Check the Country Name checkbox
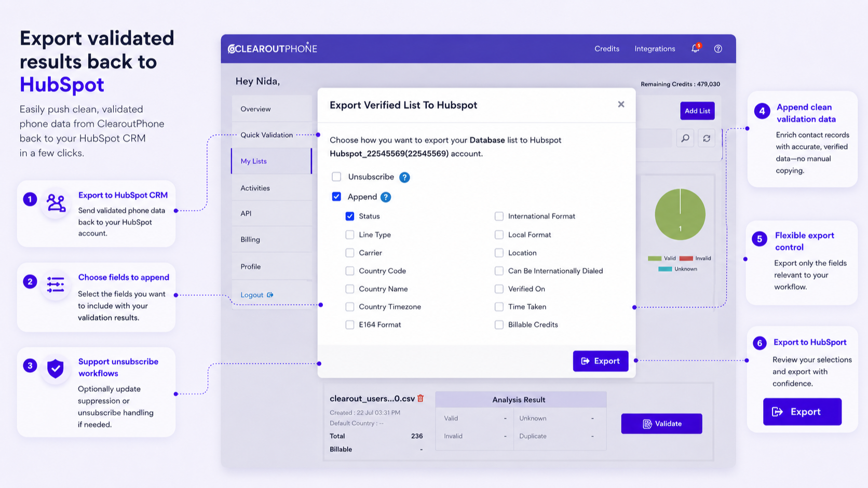This screenshot has height=488, width=868. coord(350,289)
